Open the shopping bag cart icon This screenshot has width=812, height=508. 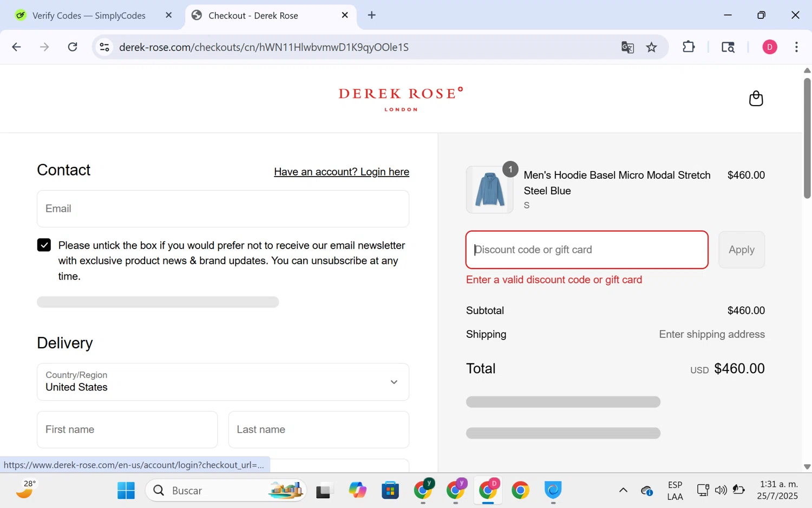[x=756, y=99]
